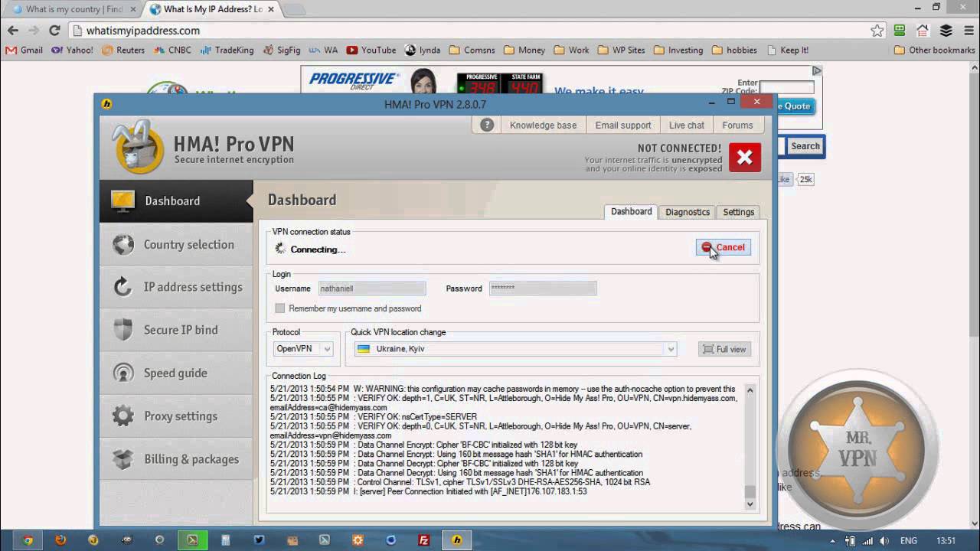980x551 pixels.
Task: Open IP address settings in the sidebar
Action: [x=176, y=287]
